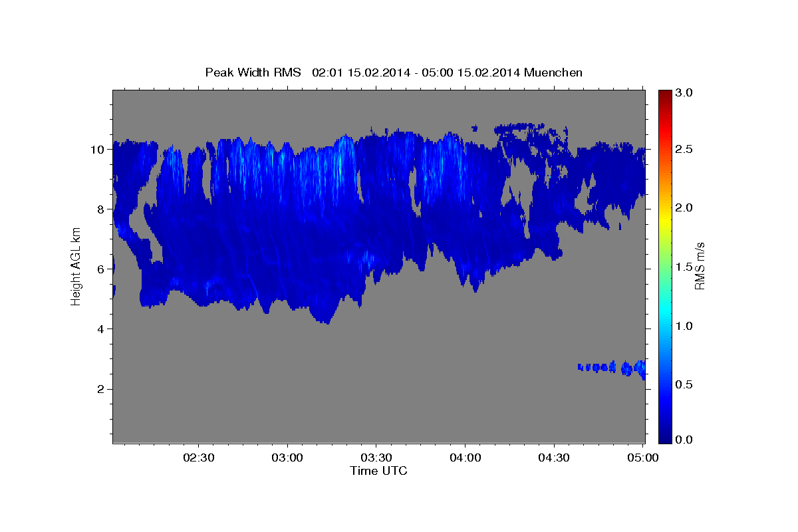Click the '03:00' time axis label
Screen dimensions: 798x532
coord(288,458)
